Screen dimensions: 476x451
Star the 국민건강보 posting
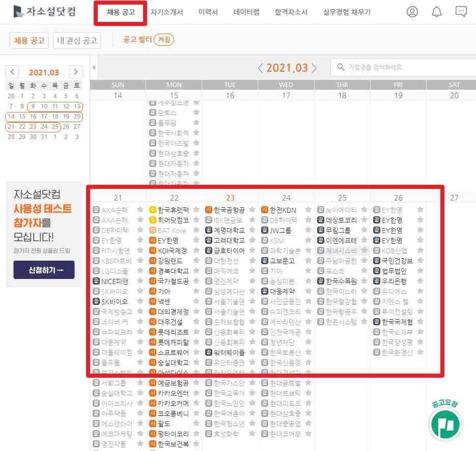click(x=420, y=261)
